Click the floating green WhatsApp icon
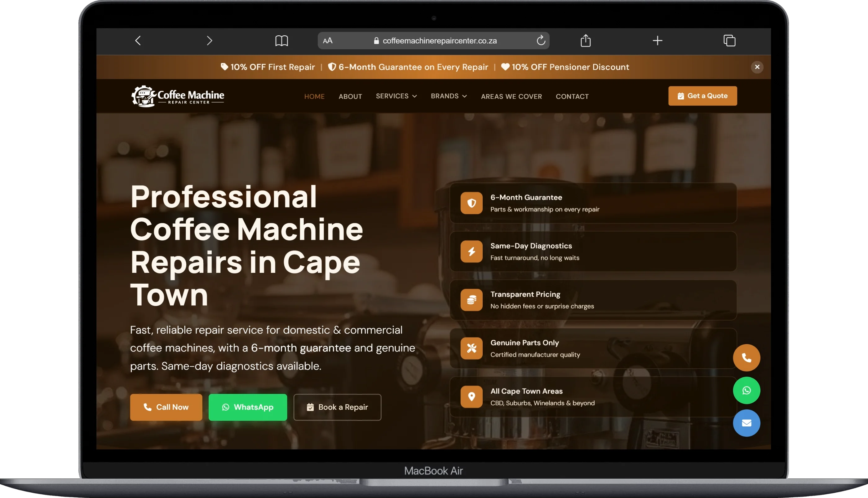 [x=746, y=390]
